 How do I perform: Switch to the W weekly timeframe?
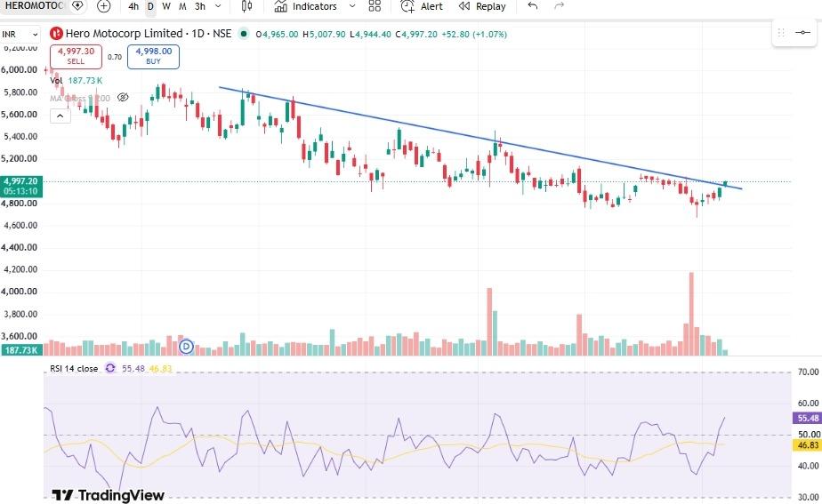(166, 6)
